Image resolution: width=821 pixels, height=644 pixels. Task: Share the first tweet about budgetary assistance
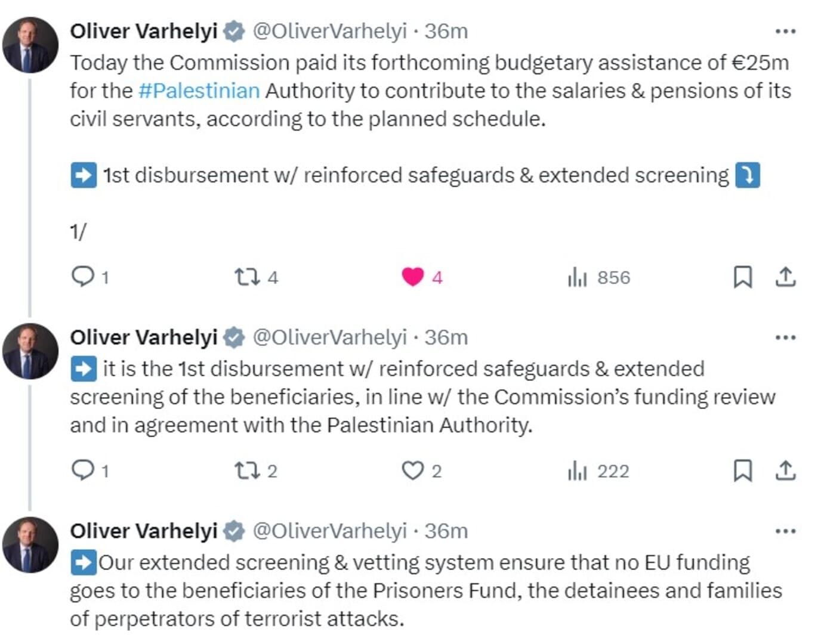tap(785, 277)
